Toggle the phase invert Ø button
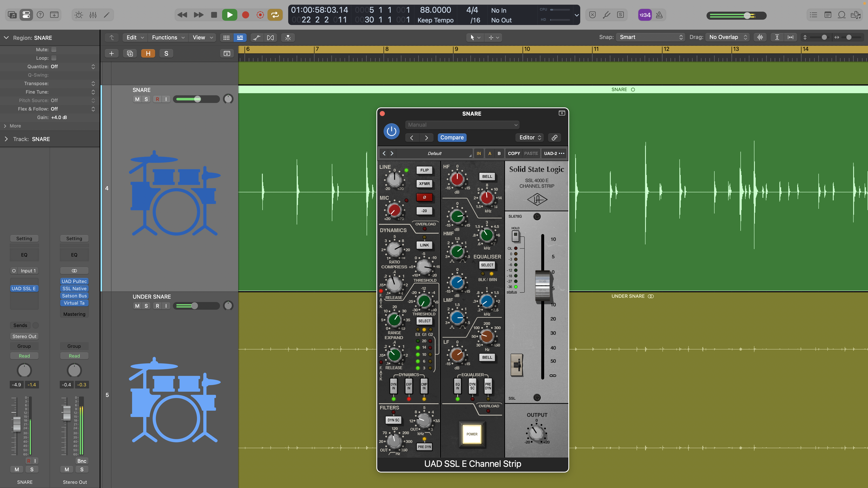This screenshot has height=488, width=868. (424, 197)
